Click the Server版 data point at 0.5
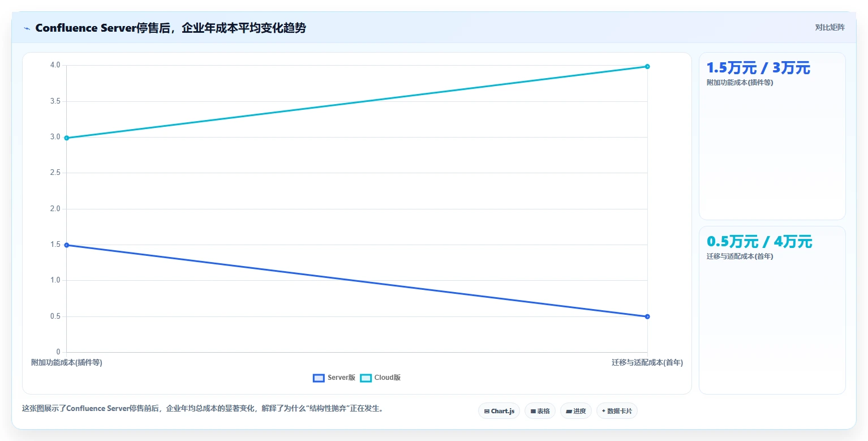The image size is (868, 441). point(647,316)
